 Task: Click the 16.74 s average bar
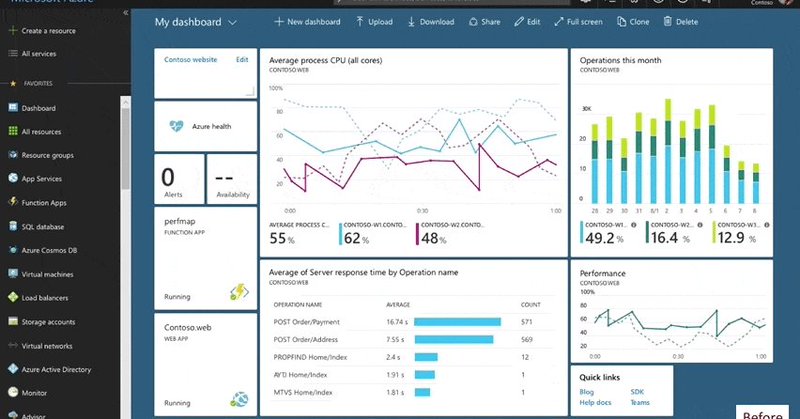(457, 322)
